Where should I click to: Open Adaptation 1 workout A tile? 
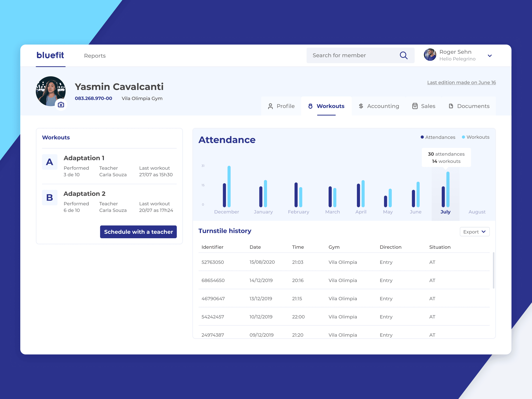coord(50,162)
